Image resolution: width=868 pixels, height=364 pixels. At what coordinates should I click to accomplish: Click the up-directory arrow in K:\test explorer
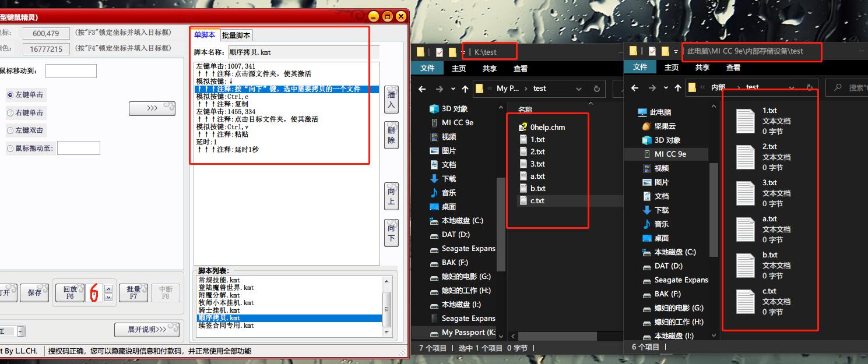[x=465, y=89]
